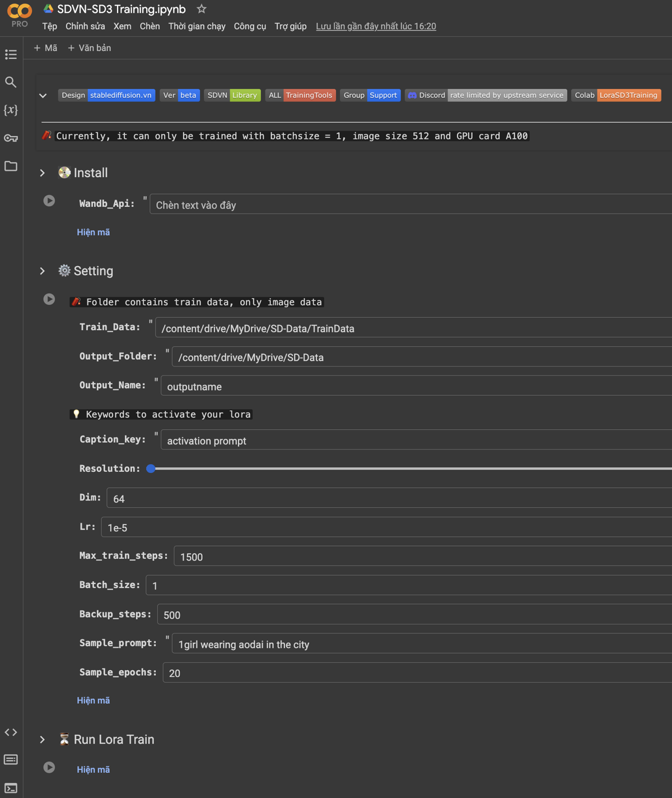The height and width of the screenshot is (798, 672).
Task: Open the variables inspector icon
Action: 11,110
